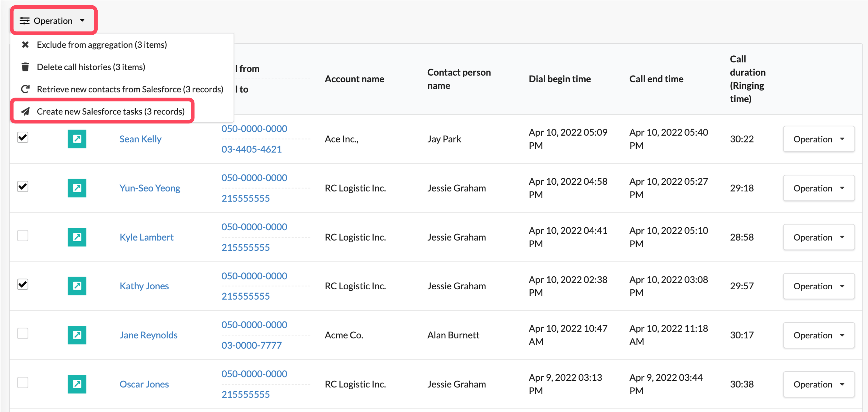The height and width of the screenshot is (412, 868).
Task: Click the 03-0000-7777 number in Jane Reynolds row
Action: click(x=251, y=345)
